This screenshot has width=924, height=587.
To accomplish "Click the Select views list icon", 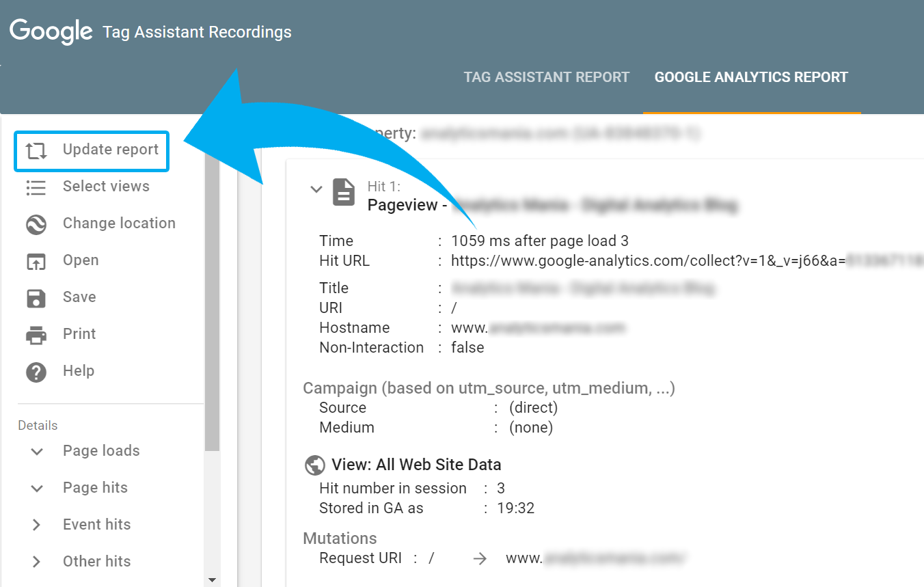I will coord(36,187).
